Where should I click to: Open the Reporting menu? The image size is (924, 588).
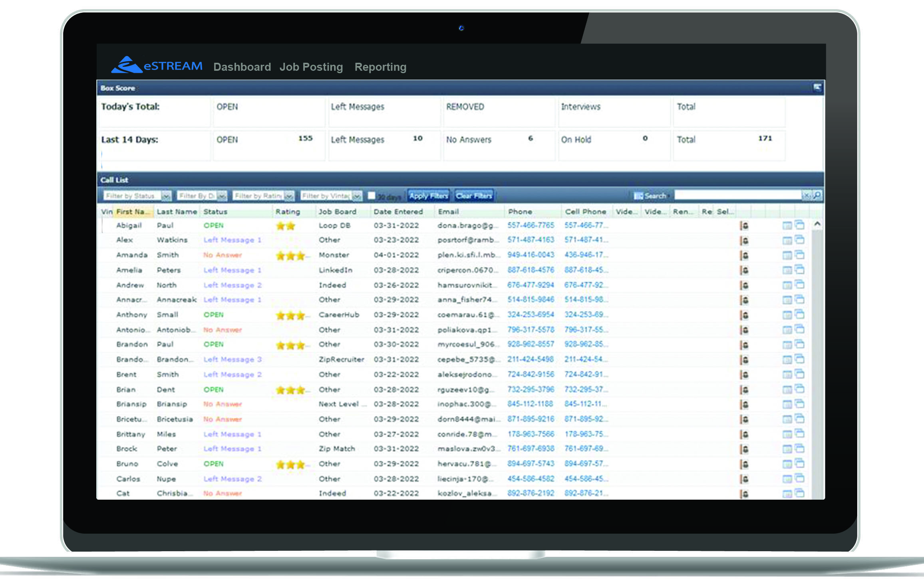[380, 67]
